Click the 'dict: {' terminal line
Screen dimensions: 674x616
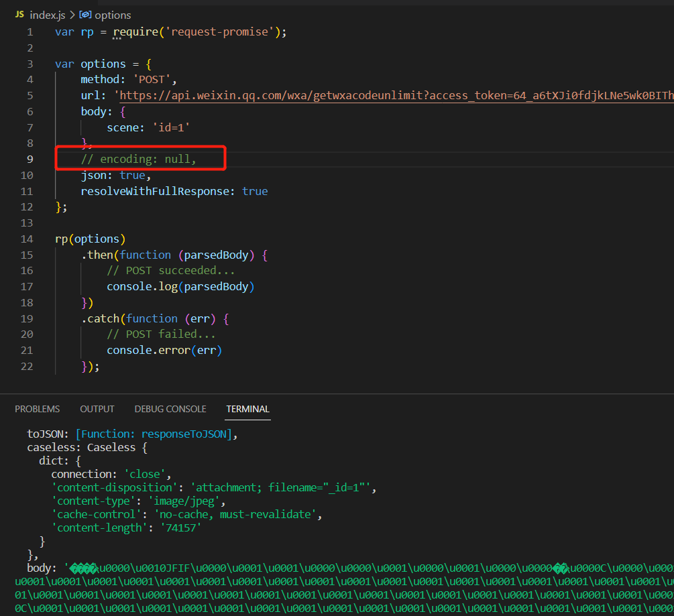tap(60, 461)
